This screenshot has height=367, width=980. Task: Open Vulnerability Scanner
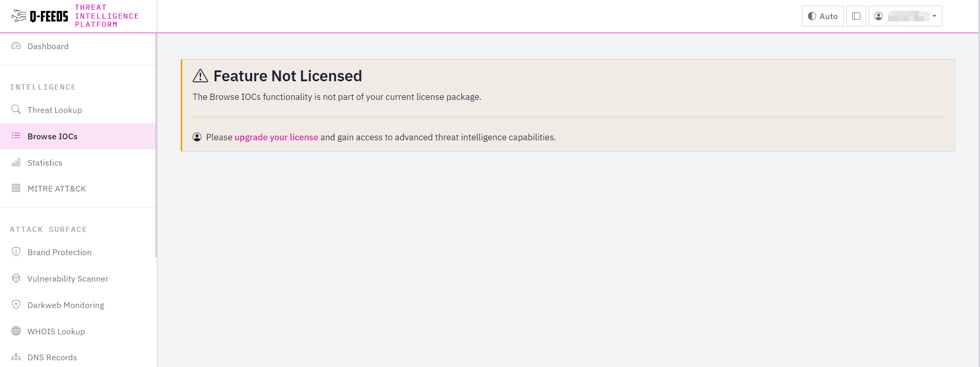pyautogui.click(x=78, y=278)
